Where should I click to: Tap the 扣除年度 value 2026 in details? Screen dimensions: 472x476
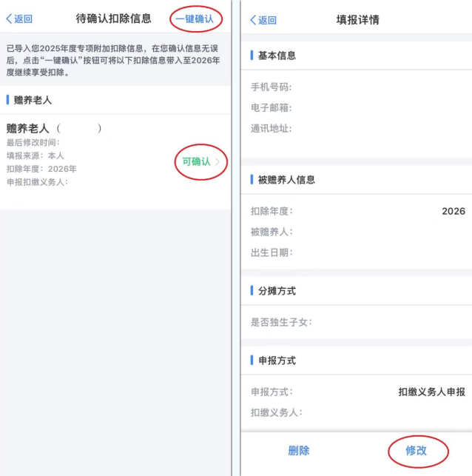[x=453, y=211]
